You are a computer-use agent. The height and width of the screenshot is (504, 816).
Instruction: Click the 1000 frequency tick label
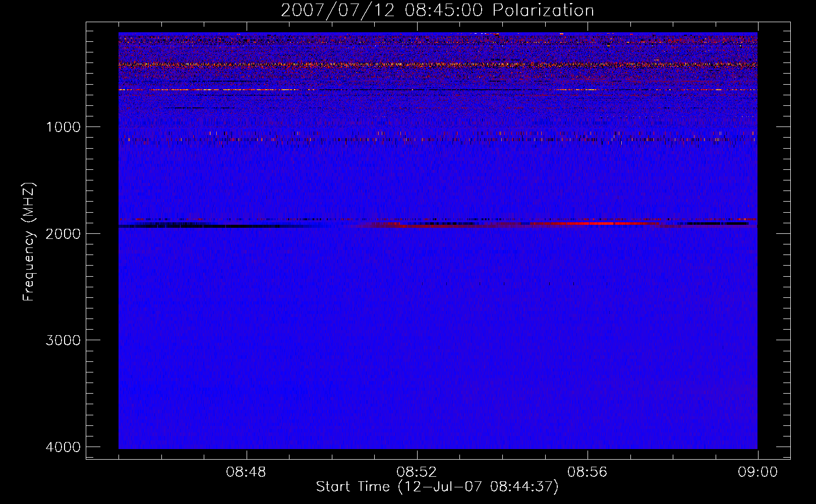[63, 127]
